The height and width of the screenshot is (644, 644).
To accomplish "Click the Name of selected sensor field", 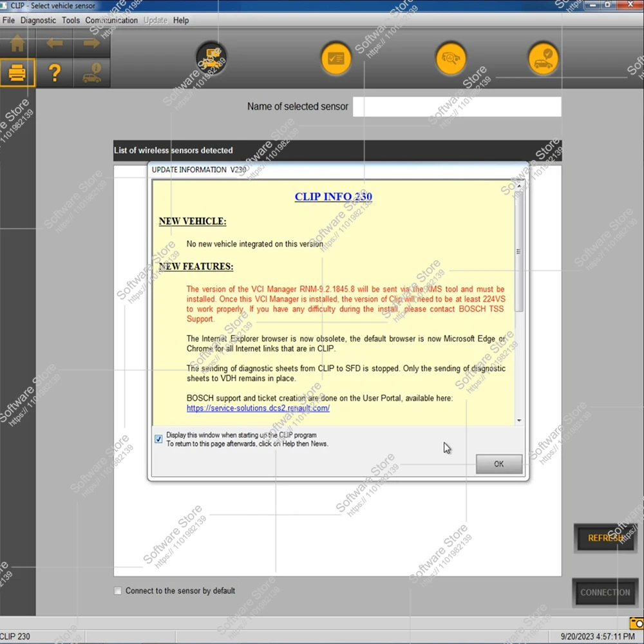I will [457, 107].
